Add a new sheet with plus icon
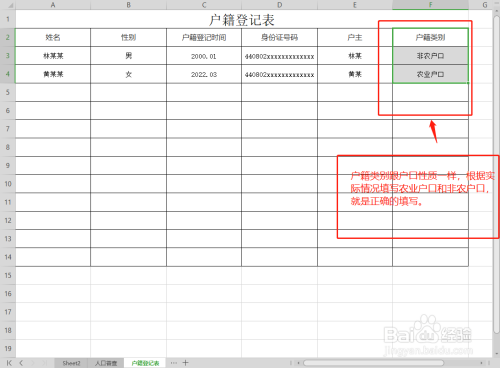500x368 pixels. tap(186, 363)
